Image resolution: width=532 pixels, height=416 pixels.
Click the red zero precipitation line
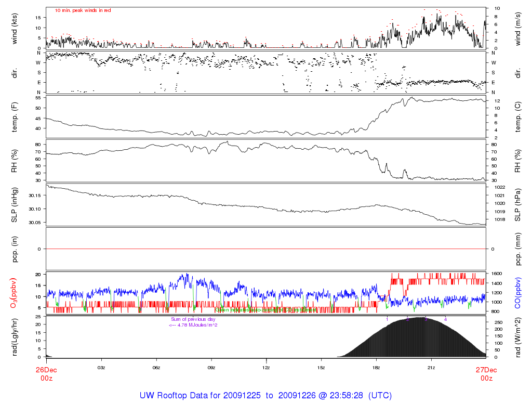pyautogui.click(x=266, y=249)
